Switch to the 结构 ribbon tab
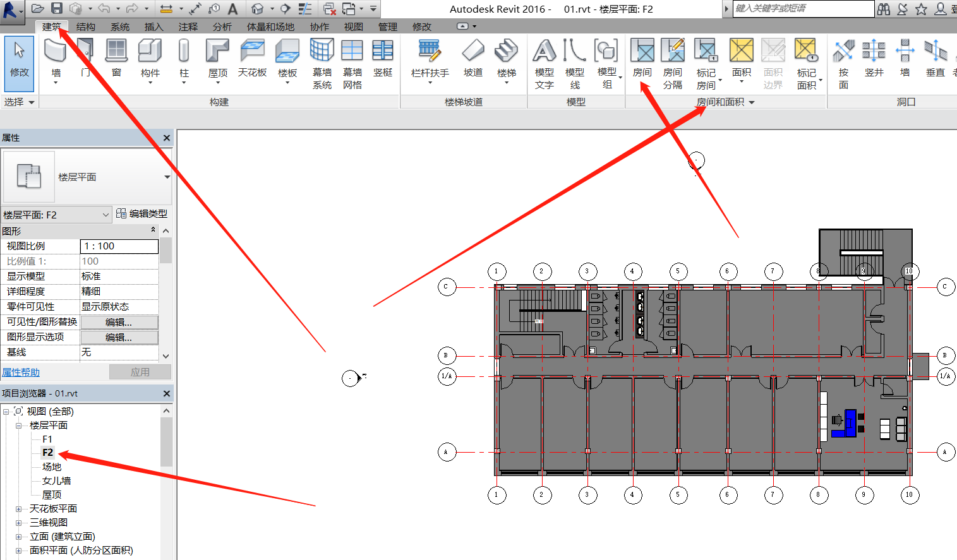The image size is (957, 560). click(85, 27)
